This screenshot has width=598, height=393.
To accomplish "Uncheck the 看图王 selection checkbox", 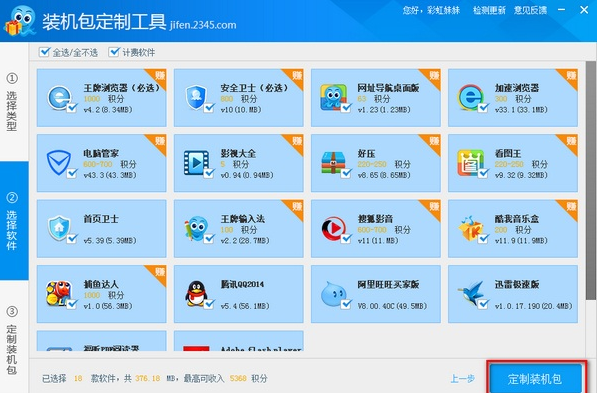I will [x=483, y=174].
